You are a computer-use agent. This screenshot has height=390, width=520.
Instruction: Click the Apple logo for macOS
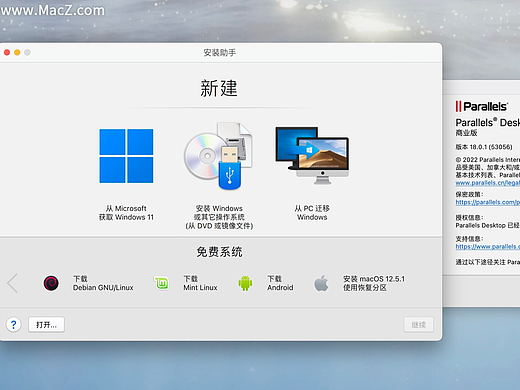click(x=321, y=283)
